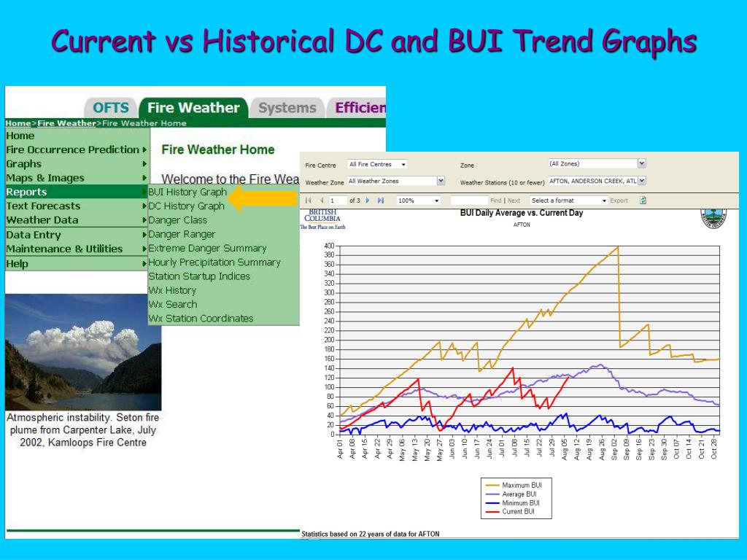747x560 pixels.
Task: Open the Select a format dropdown
Action: pos(569,201)
